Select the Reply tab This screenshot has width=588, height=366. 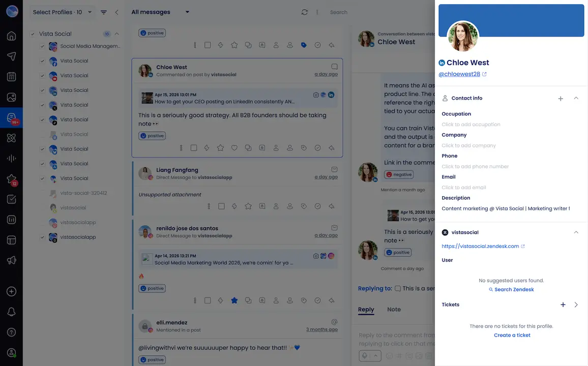(366, 309)
